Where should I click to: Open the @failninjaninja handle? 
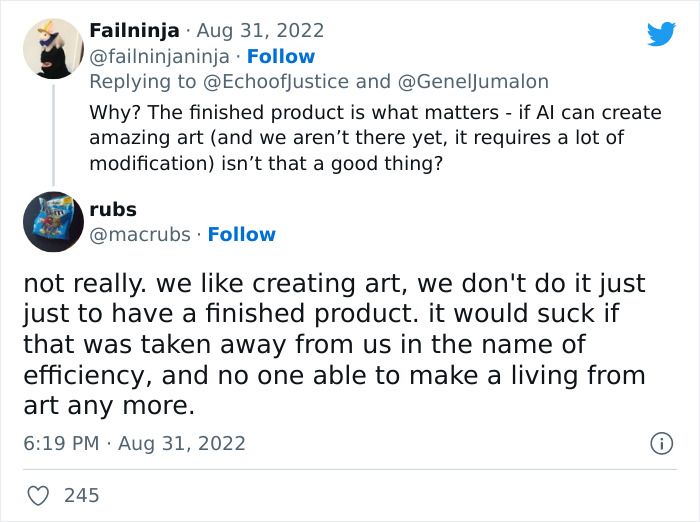coord(160,56)
